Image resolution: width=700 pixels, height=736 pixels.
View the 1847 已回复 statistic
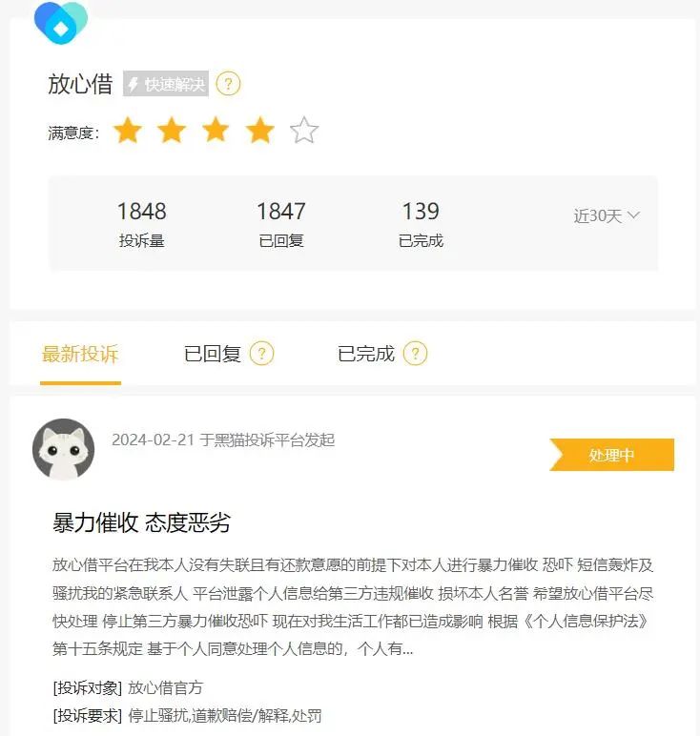(x=281, y=224)
